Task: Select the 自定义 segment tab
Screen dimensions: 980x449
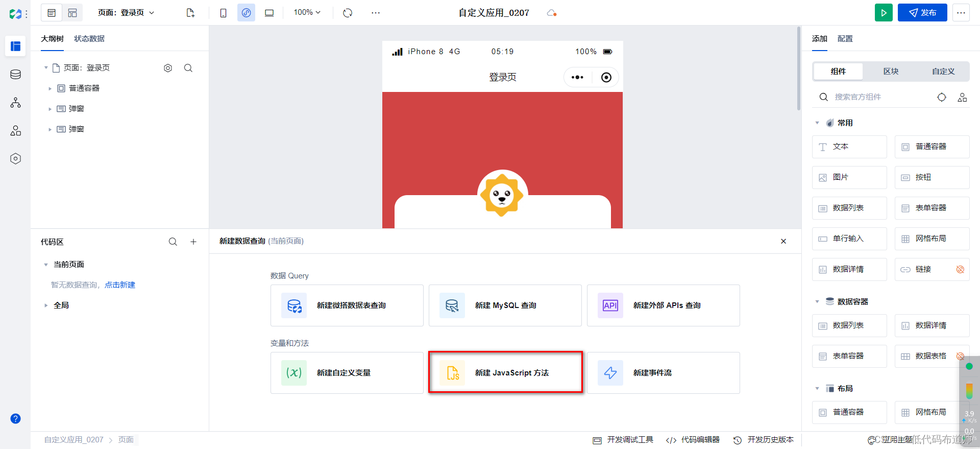Action: tap(943, 72)
